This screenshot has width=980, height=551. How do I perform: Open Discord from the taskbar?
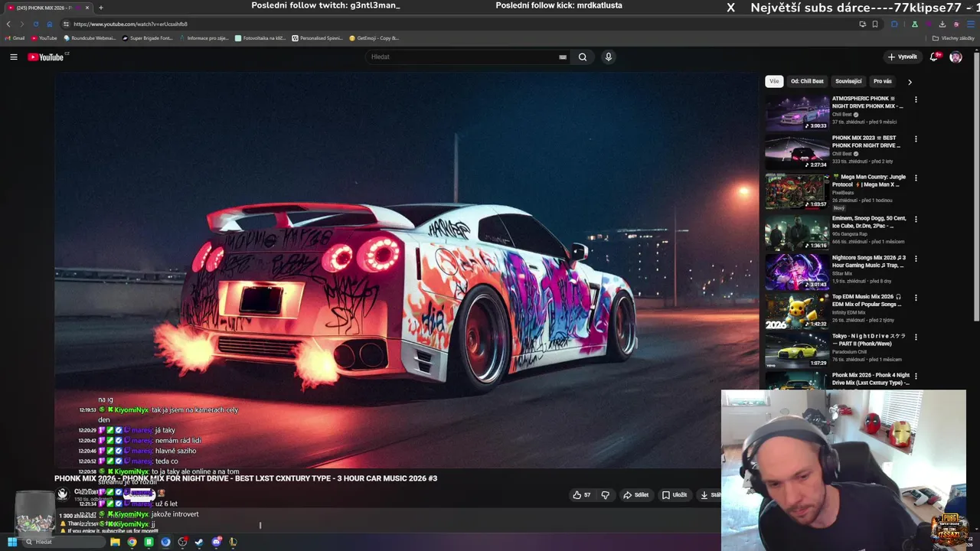216,542
